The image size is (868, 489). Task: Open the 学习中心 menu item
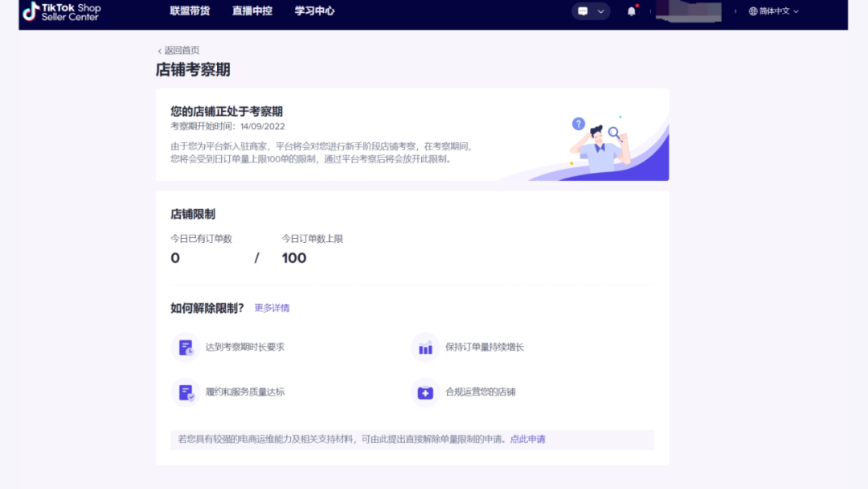tap(313, 11)
